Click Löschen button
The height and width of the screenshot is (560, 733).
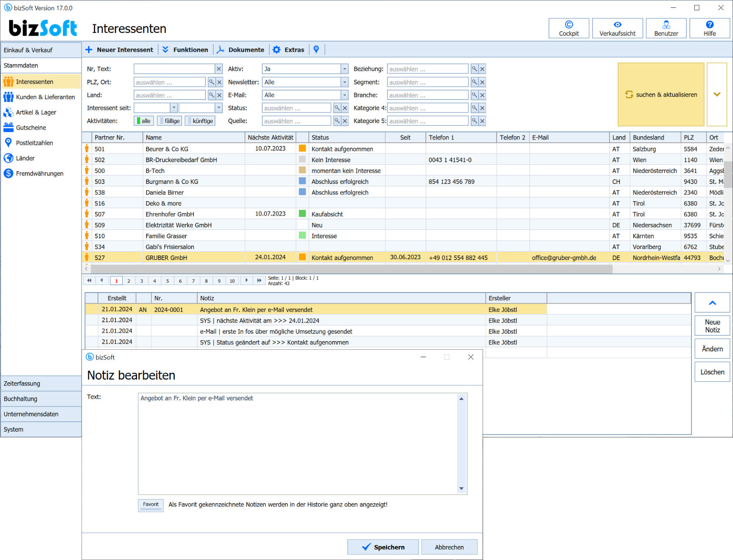[x=712, y=372]
